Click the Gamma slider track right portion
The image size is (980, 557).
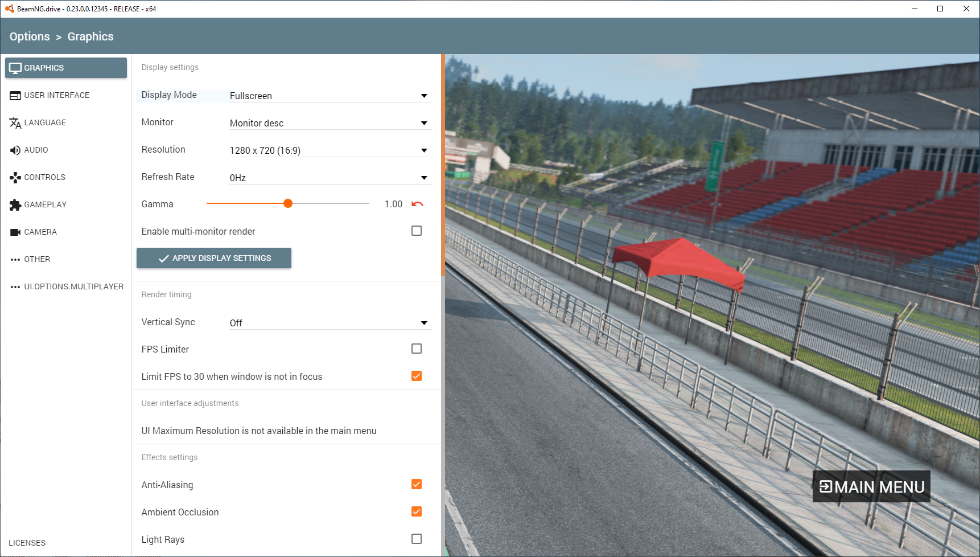331,203
